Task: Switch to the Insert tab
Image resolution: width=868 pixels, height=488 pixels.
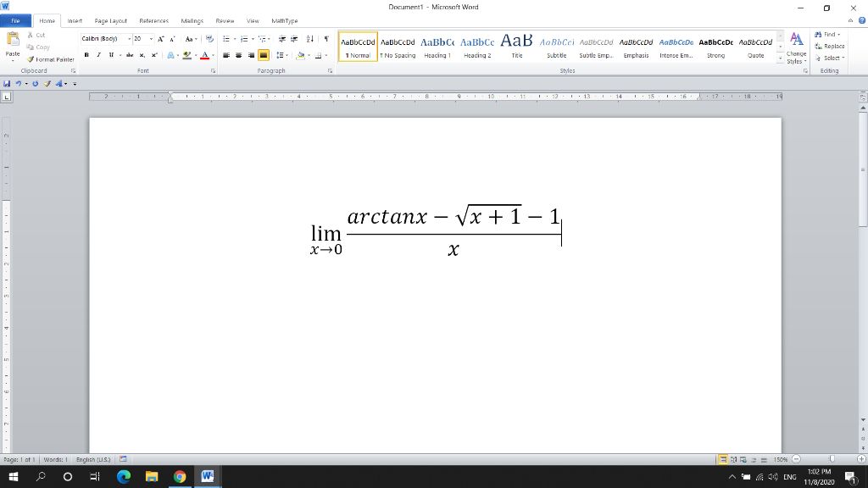Action: 75,21
